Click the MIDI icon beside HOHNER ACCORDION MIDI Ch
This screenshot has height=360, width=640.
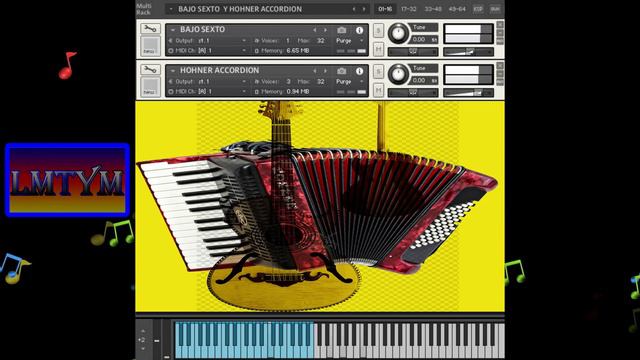pos(171,92)
